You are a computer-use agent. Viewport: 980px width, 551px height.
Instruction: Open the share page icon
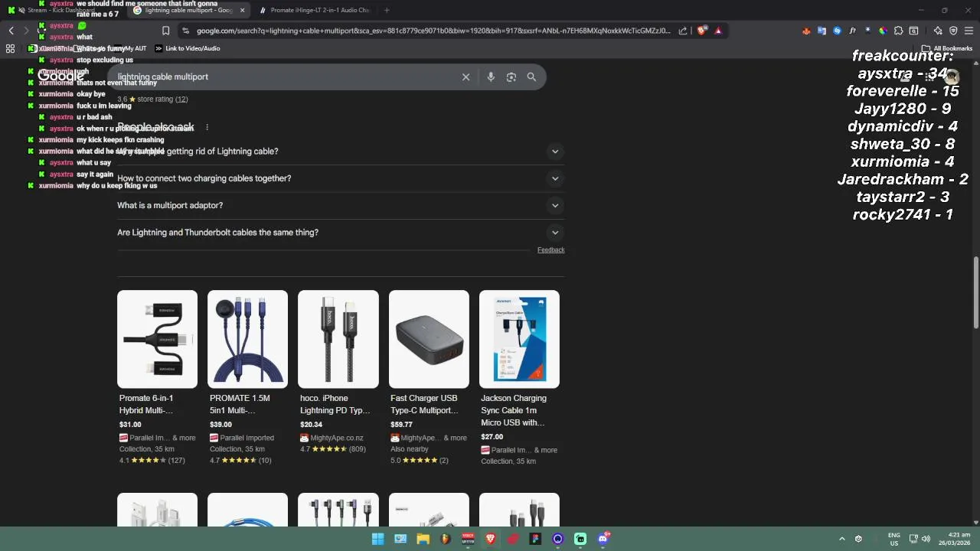(x=683, y=31)
